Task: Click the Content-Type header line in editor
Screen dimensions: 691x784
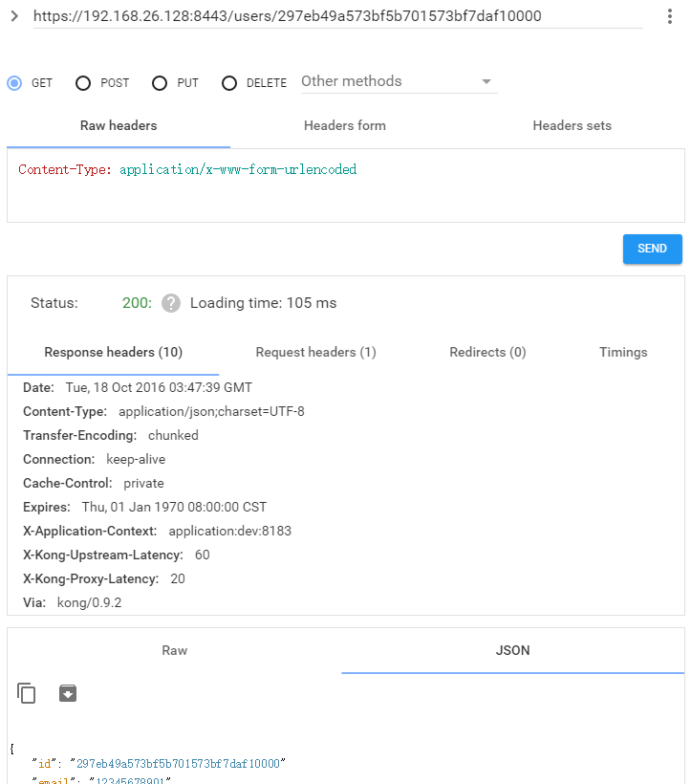Action: coord(187,169)
